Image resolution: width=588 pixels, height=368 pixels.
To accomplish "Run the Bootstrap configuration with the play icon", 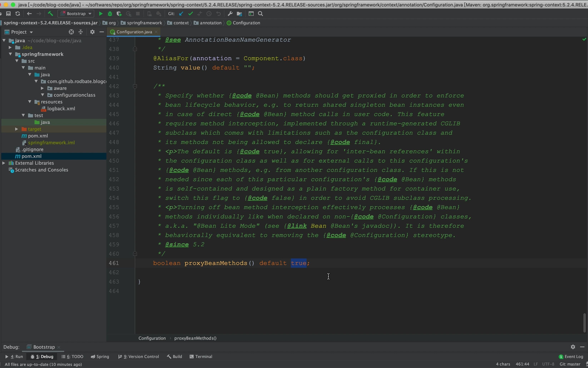I will point(101,14).
